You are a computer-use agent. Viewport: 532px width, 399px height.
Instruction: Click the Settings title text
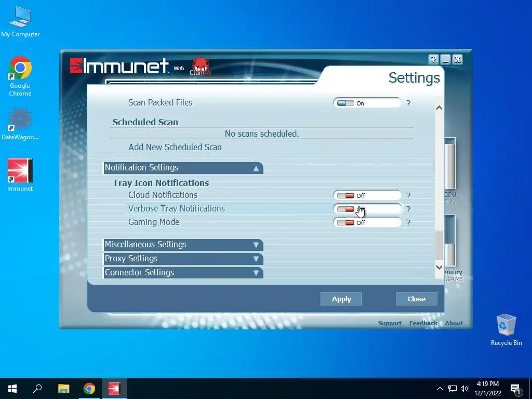[414, 78]
